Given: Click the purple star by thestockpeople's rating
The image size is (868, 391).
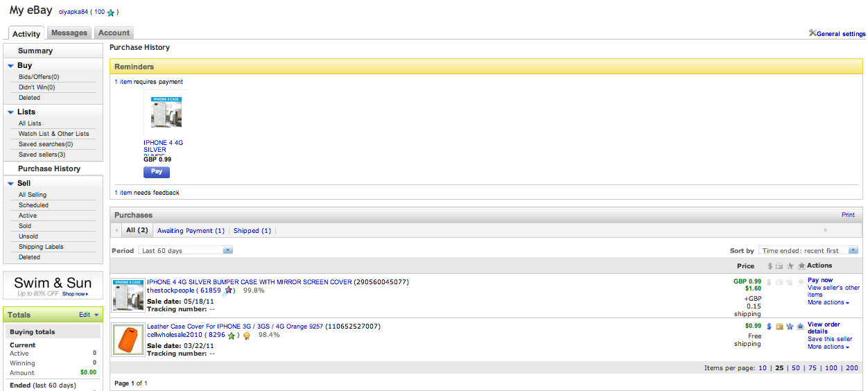Looking at the screenshot, I should pos(228,290).
